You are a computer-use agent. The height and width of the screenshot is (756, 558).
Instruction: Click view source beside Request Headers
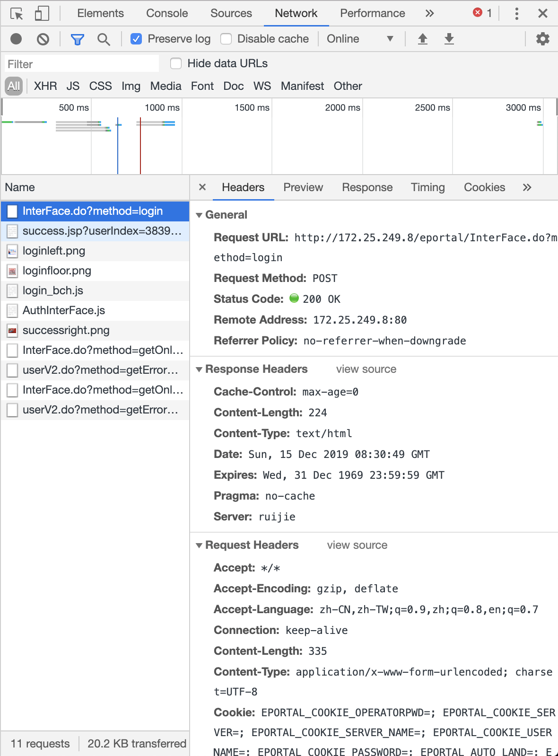pos(357,545)
